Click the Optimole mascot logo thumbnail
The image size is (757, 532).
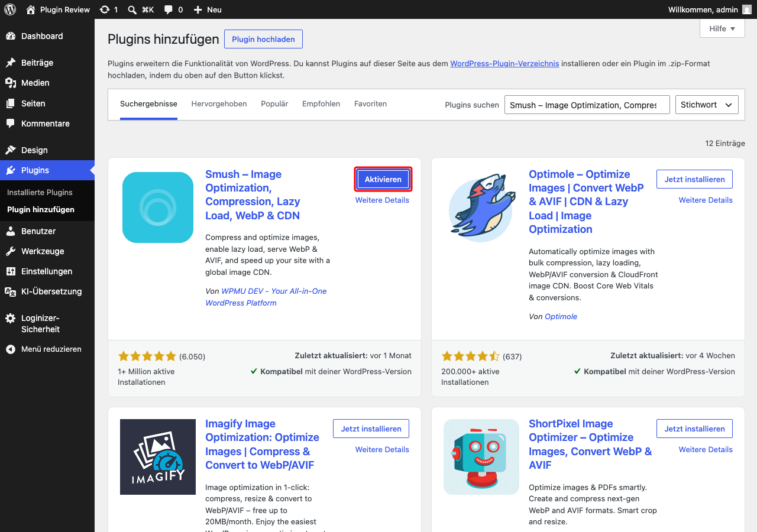click(481, 207)
